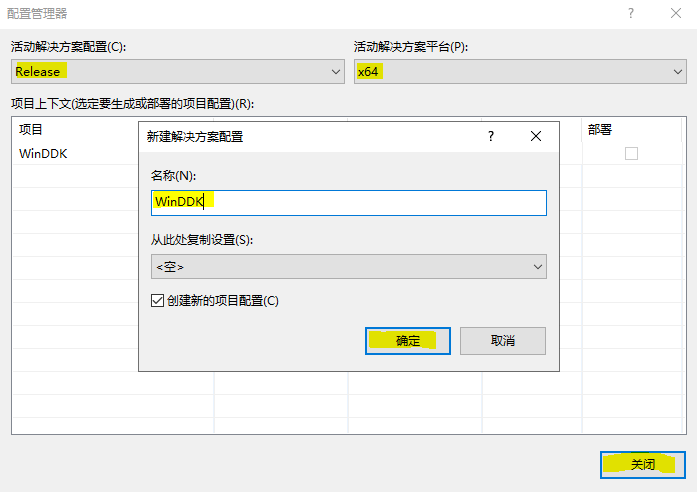Click the 项目 column header
The width and height of the screenshot is (697, 492).
[x=31, y=130]
